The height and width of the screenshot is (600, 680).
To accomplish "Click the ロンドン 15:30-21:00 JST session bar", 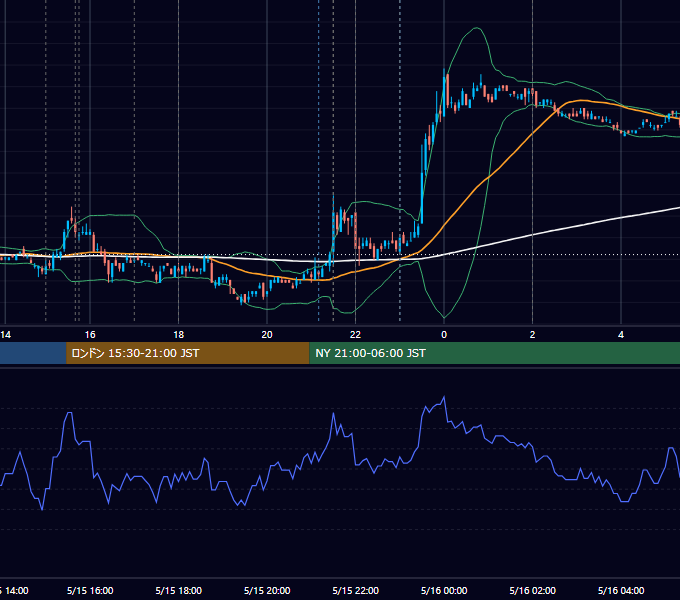I will tap(187, 353).
